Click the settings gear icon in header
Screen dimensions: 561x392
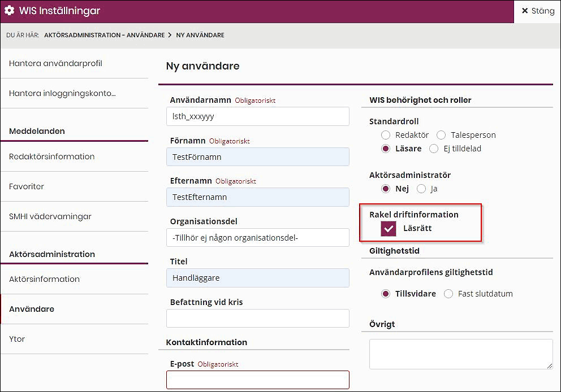coord(10,11)
